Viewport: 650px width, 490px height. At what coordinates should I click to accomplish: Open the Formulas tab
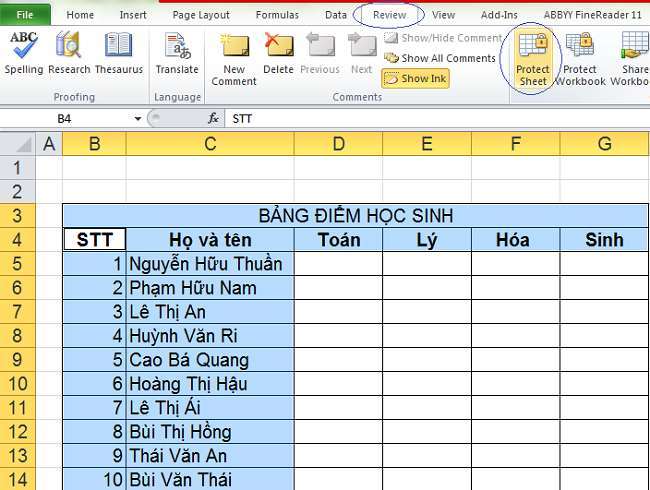pyautogui.click(x=277, y=15)
